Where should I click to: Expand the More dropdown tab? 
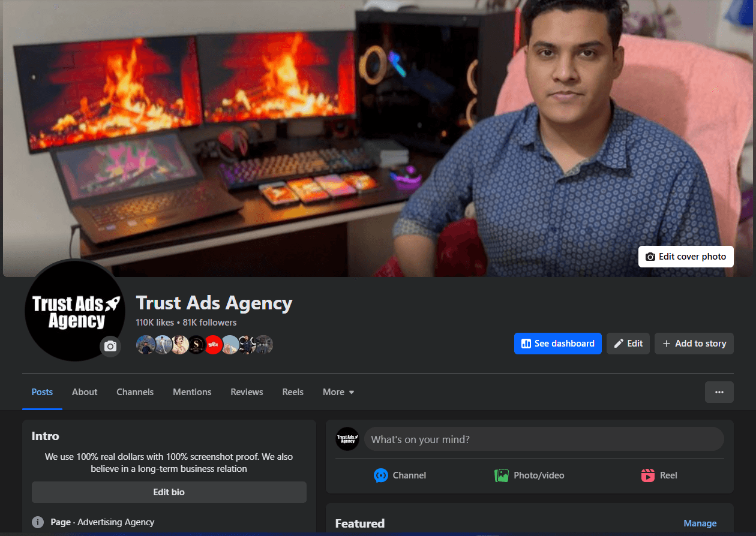click(x=338, y=392)
